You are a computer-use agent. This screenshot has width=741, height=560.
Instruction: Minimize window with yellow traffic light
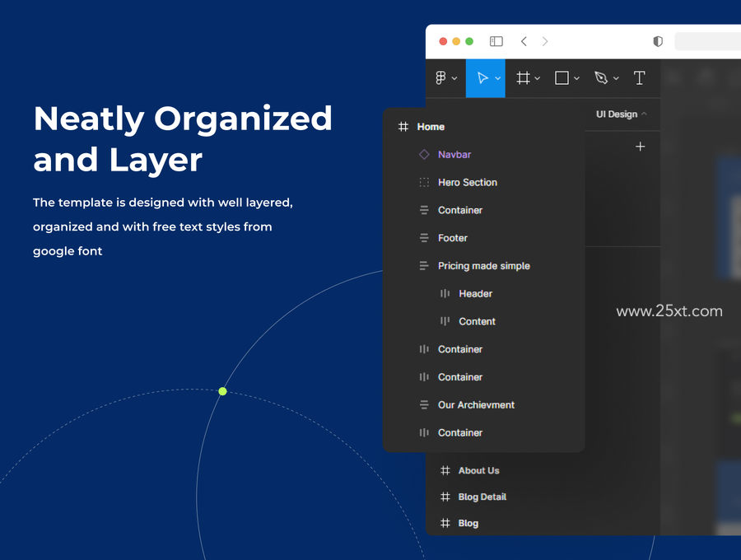[456, 41]
